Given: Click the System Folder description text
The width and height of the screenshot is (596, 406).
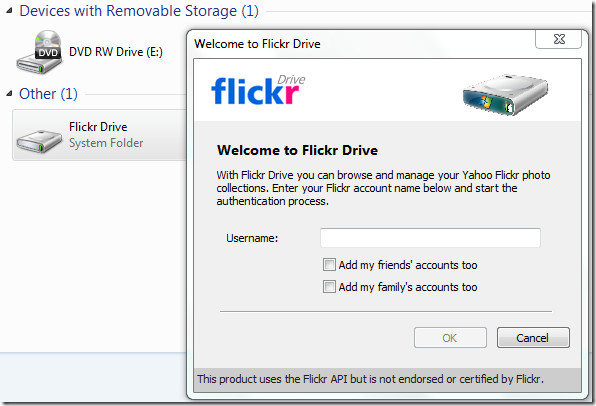Looking at the screenshot, I should point(106,143).
